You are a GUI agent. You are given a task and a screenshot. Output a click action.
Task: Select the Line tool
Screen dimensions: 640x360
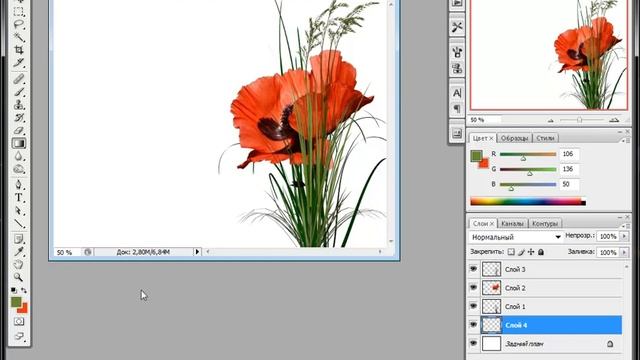(19, 223)
